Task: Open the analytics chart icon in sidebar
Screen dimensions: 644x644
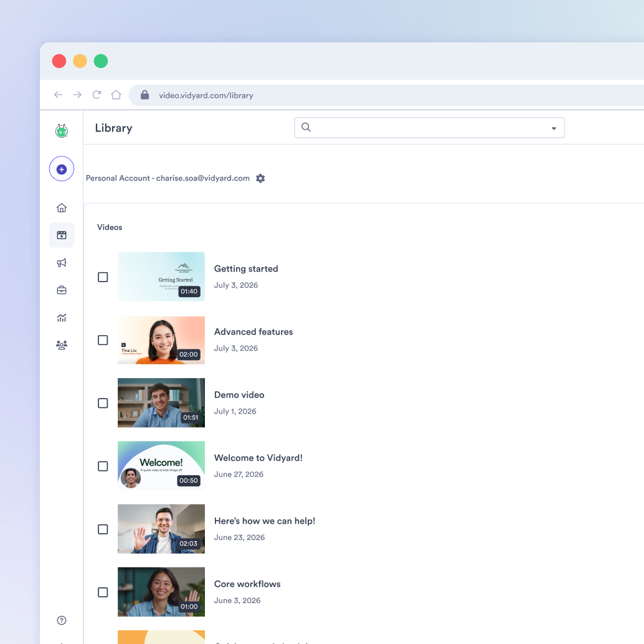Action: pos(62,318)
